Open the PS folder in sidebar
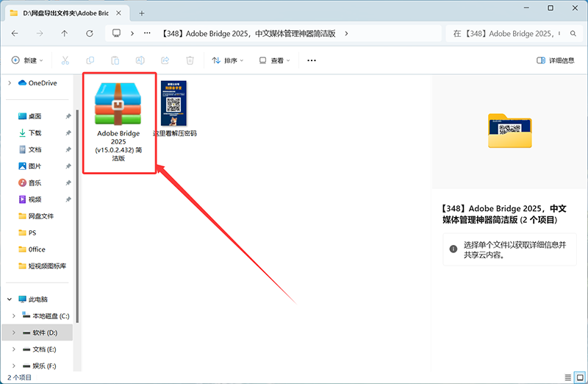The height and width of the screenshot is (384, 588). [x=27, y=232]
